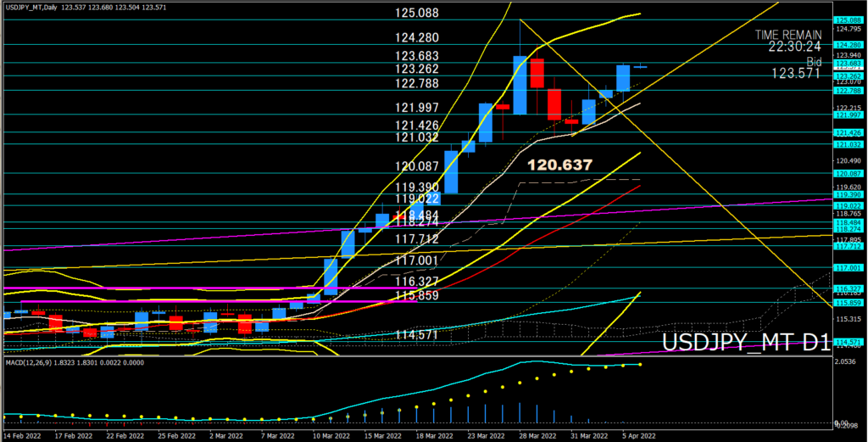
Task: Select the Bid label text
Action: [814, 61]
